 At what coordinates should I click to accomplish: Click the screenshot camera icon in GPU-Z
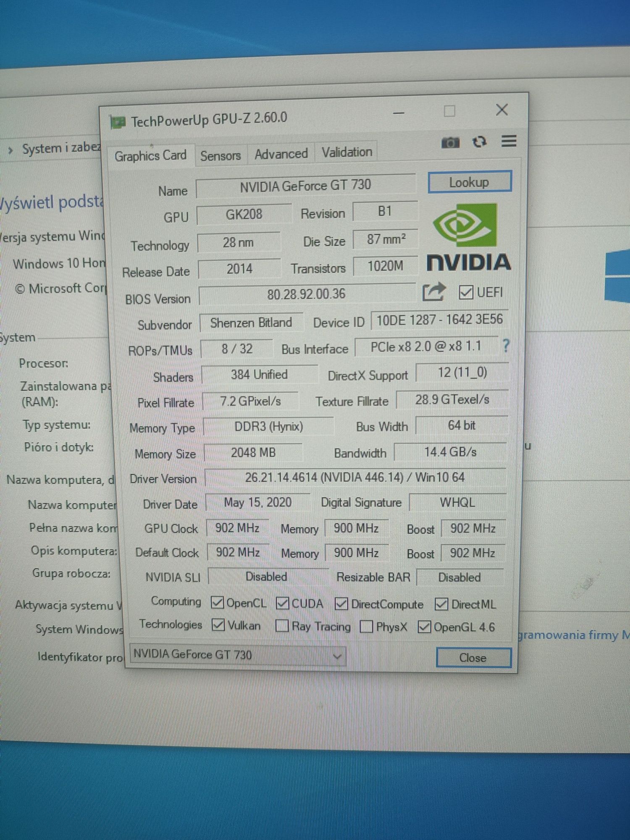tap(450, 143)
